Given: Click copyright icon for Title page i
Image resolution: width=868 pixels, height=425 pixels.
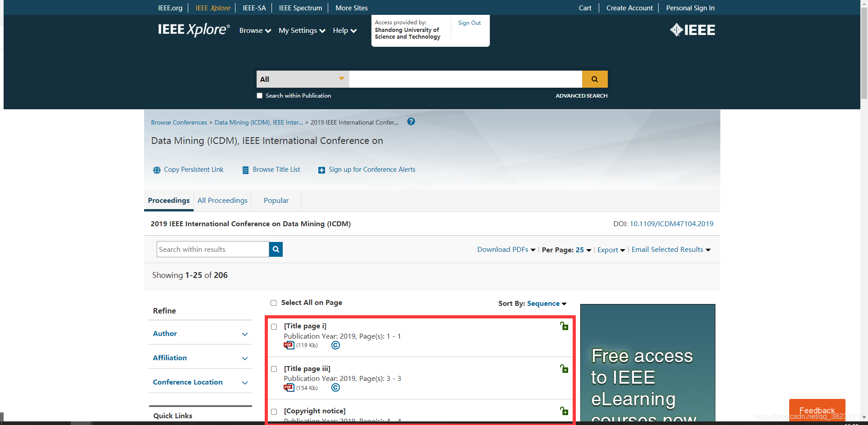Looking at the screenshot, I should pos(335,345).
